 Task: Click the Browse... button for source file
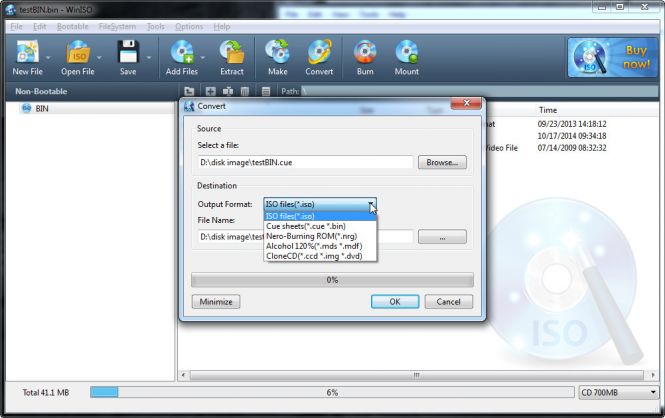442,162
